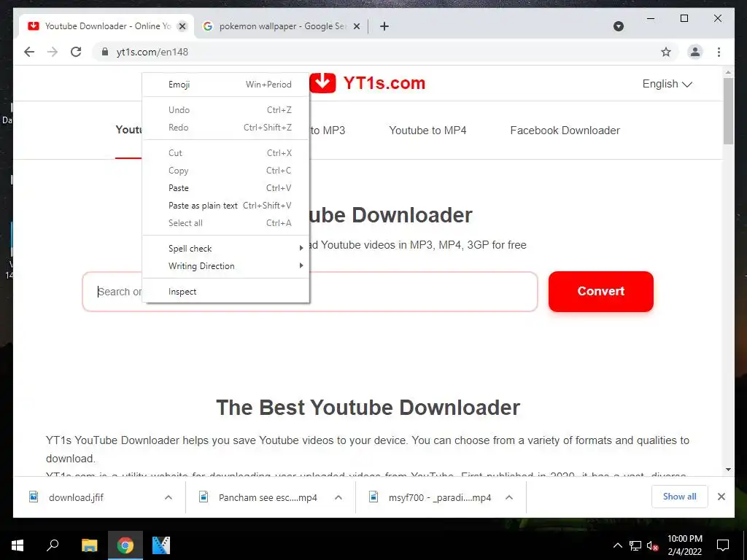This screenshot has height=560, width=747.
Task: Open Facebook Downloader page
Action: tap(565, 131)
